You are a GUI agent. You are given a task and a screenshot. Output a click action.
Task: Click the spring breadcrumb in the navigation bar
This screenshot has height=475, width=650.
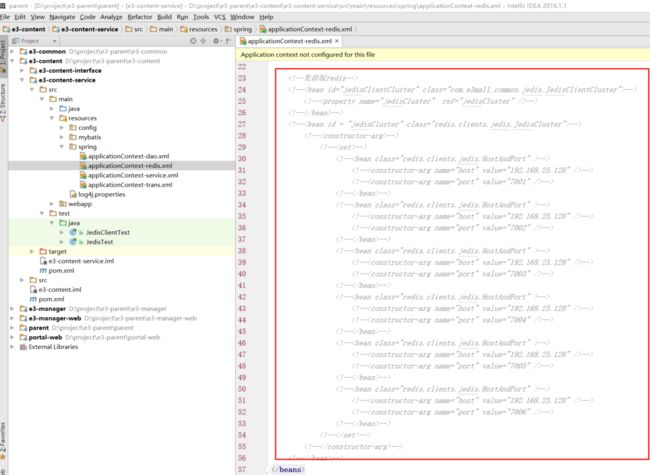[238, 29]
